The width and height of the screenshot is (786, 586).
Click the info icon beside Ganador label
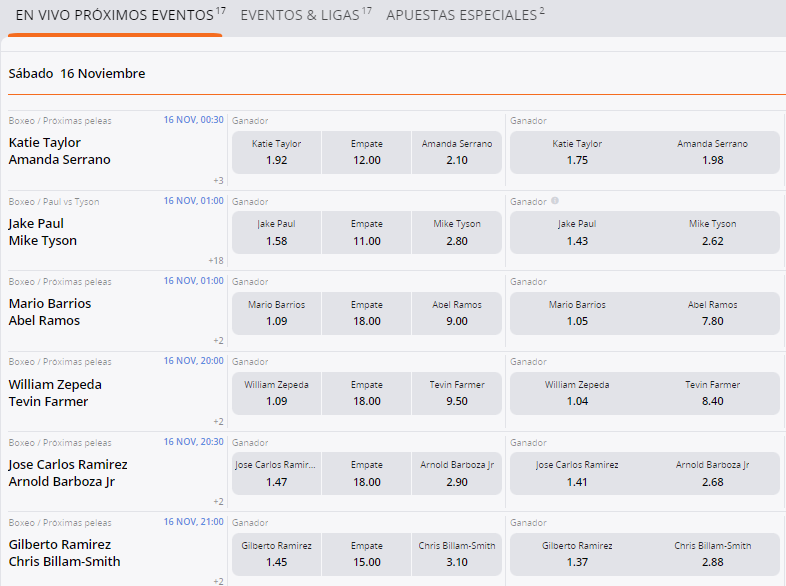pyautogui.click(x=555, y=201)
